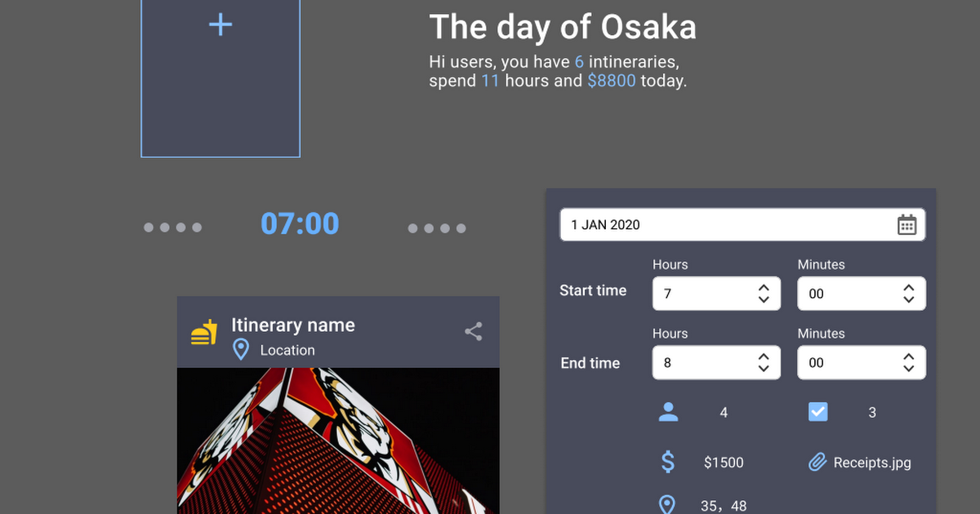980x514 pixels.
Task: Open the End time Minutes stepper
Action: click(908, 363)
